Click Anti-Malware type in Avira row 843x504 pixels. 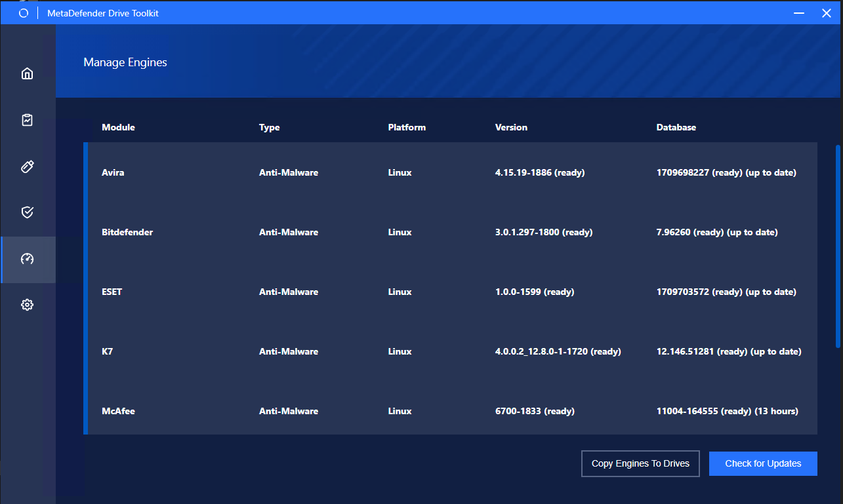[x=289, y=173]
